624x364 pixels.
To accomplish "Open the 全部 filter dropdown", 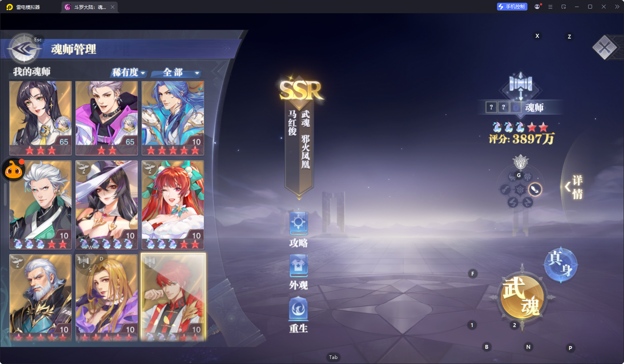I will click(176, 72).
